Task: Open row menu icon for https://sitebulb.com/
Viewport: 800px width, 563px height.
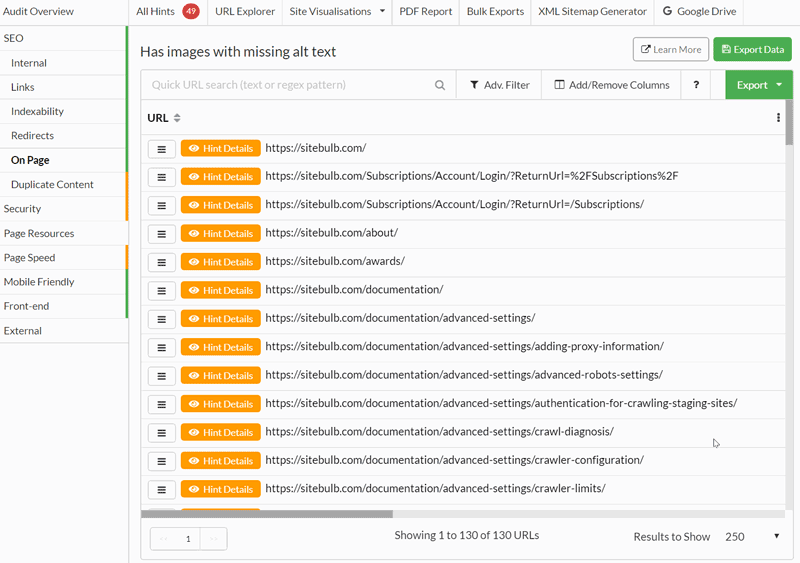Action: coord(162,149)
